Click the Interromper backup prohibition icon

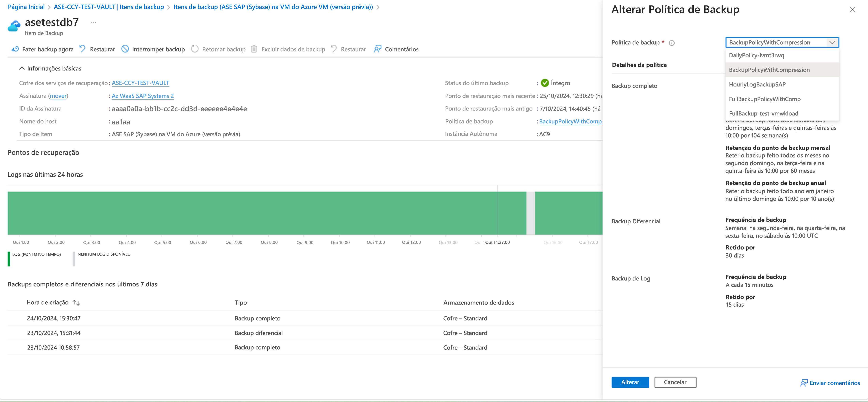coord(125,49)
